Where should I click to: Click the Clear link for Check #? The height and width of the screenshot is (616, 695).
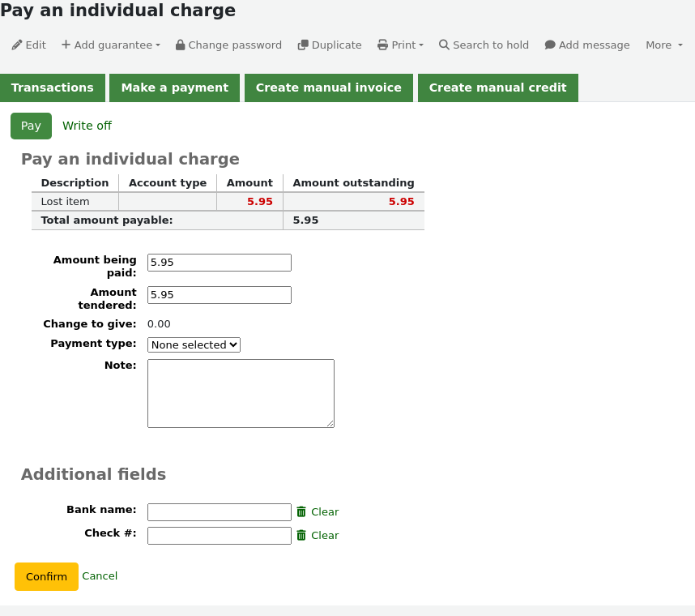(325, 535)
